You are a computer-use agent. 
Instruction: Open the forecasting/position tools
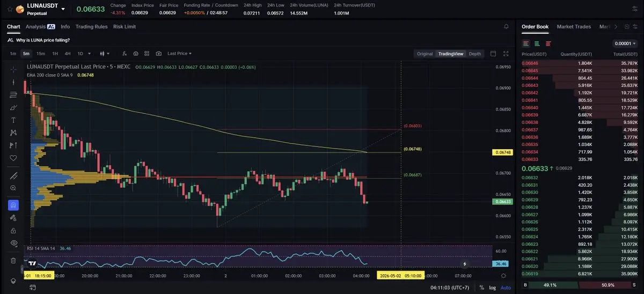coord(13,145)
